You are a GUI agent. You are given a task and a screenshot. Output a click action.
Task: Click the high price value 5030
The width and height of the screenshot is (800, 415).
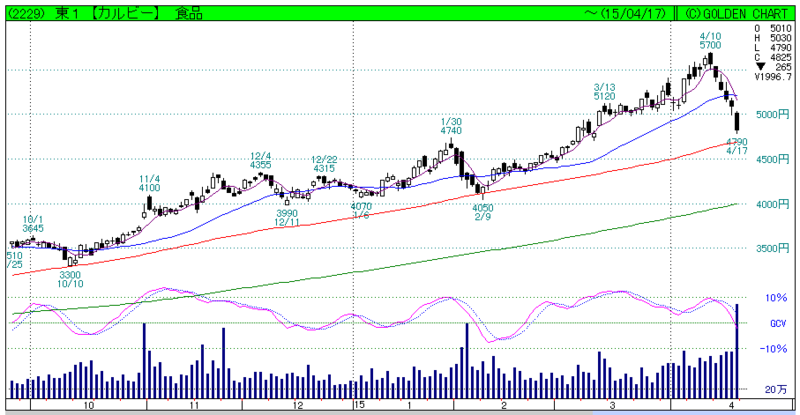click(x=781, y=38)
